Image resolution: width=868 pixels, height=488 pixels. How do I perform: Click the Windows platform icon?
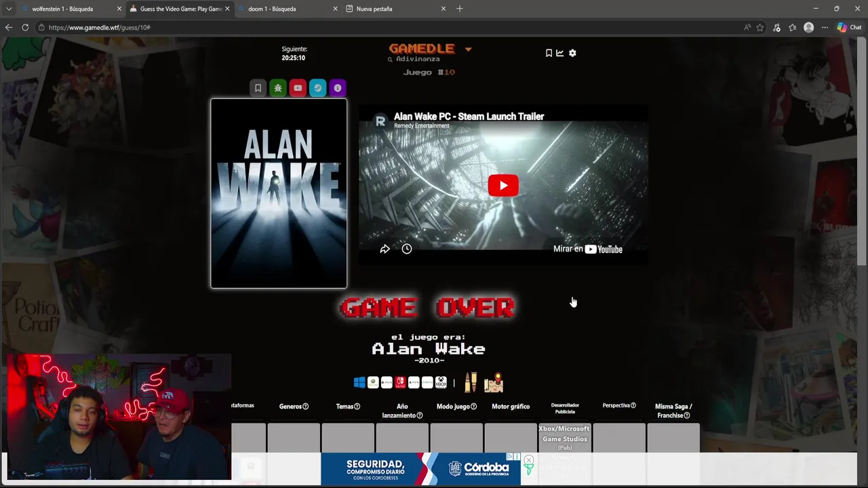(x=359, y=383)
